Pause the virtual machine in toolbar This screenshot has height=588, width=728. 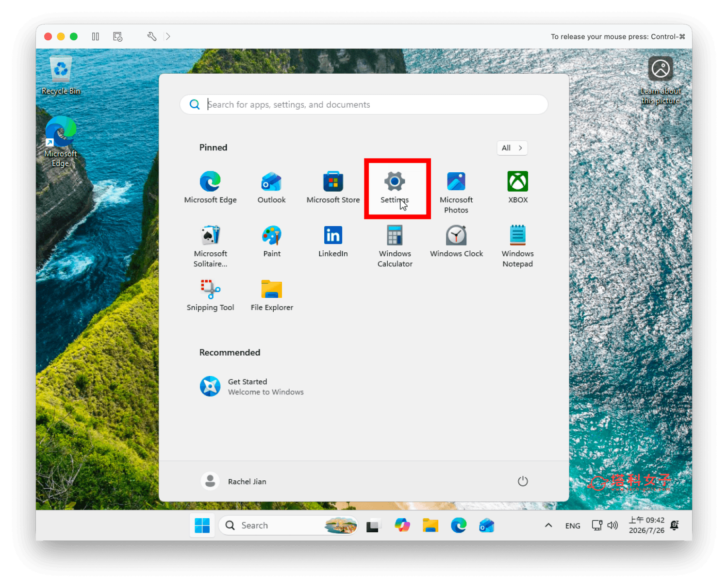point(96,36)
